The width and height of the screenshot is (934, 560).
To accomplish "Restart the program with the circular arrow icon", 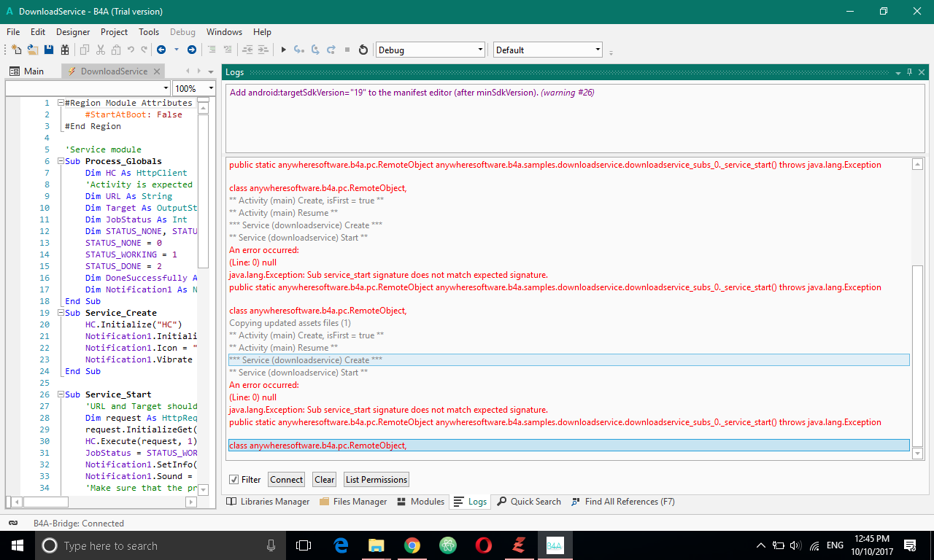I will (363, 50).
